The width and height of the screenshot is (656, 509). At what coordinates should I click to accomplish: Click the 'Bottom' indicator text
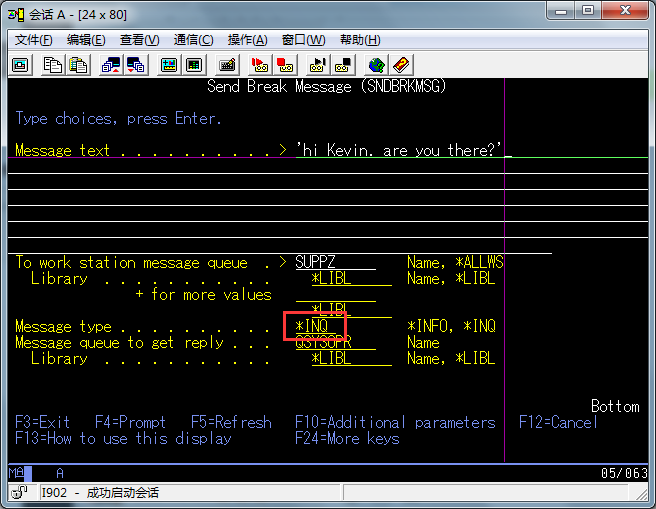[615, 406]
